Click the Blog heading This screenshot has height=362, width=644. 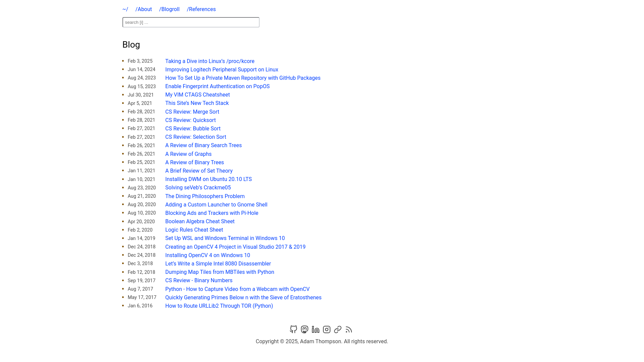click(x=131, y=45)
